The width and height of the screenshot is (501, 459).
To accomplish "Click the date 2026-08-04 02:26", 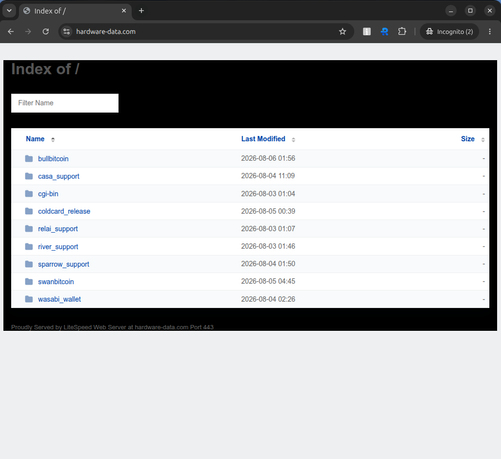I will point(268,299).
